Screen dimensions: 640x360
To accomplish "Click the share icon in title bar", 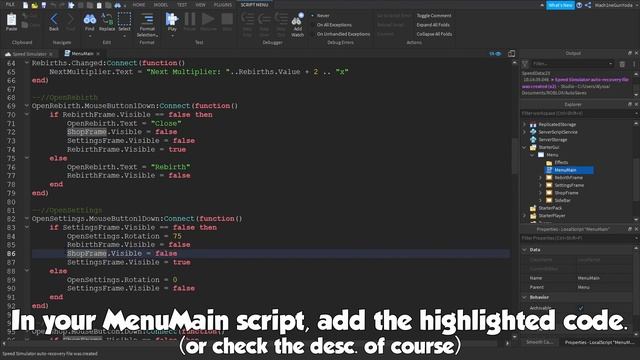I will (x=588, y=5).
